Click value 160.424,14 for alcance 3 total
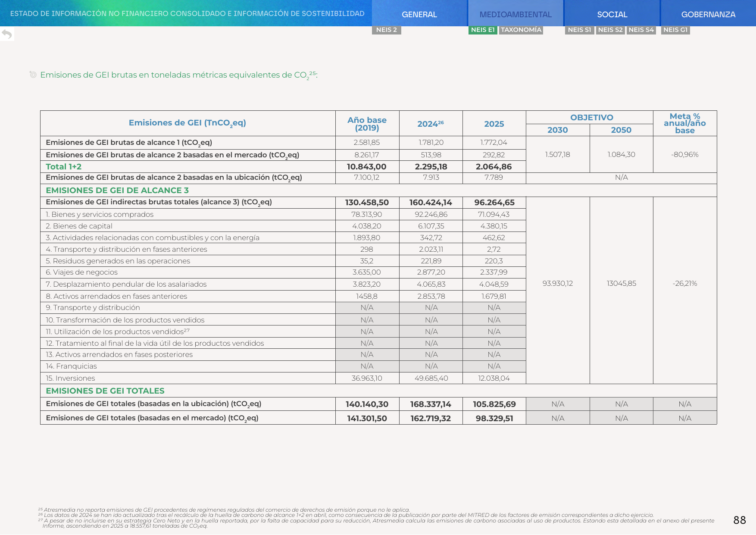This screenshot has height=535, width=756. click(431, 202)
